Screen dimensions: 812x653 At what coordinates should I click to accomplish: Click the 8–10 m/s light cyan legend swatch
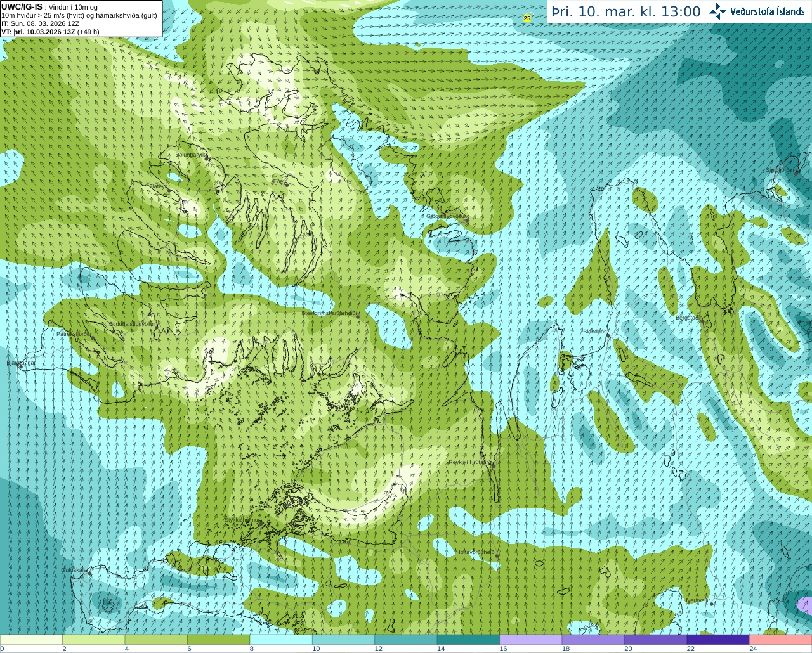[281, 640]
